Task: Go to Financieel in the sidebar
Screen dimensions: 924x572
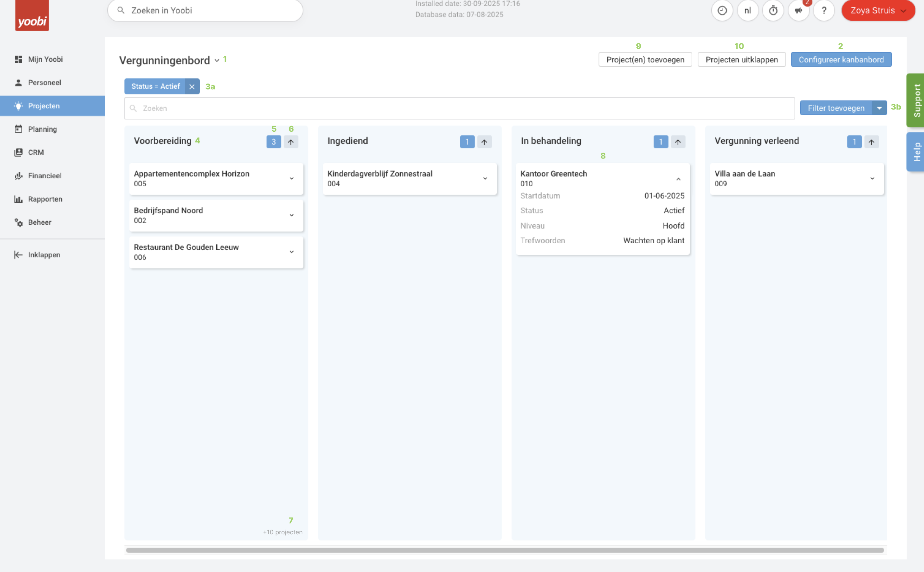Action: [x=44, y=175]
